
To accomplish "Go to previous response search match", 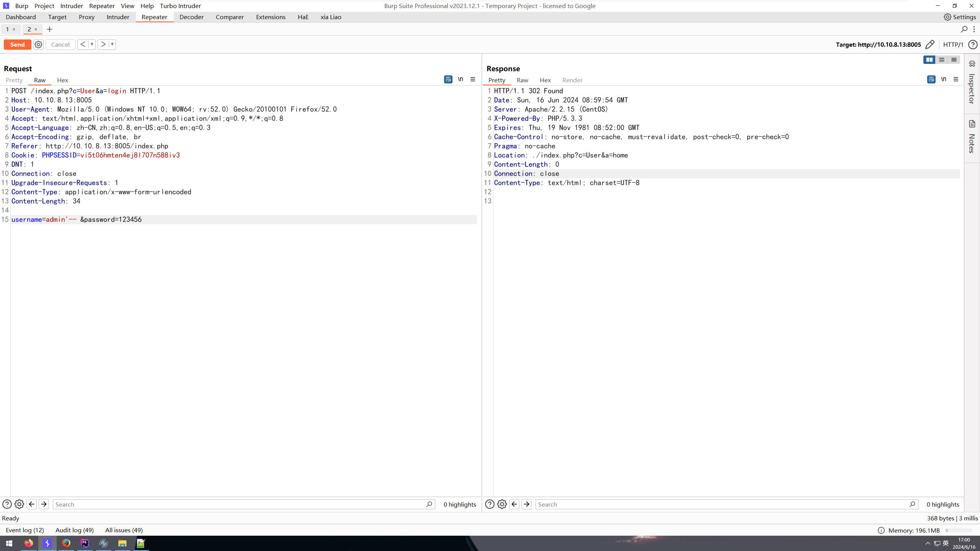I will pyautogui.click(x=514, y=504).
